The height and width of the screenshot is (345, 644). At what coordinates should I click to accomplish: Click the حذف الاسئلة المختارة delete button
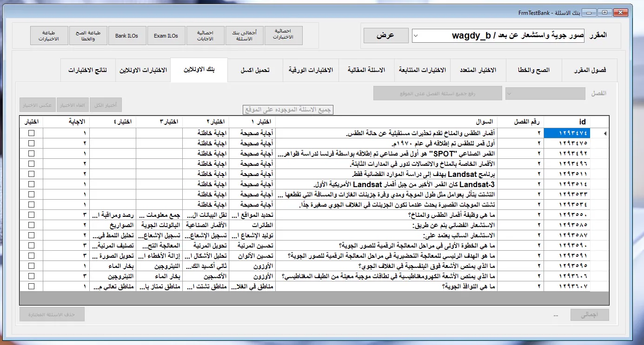coord(52,314)
